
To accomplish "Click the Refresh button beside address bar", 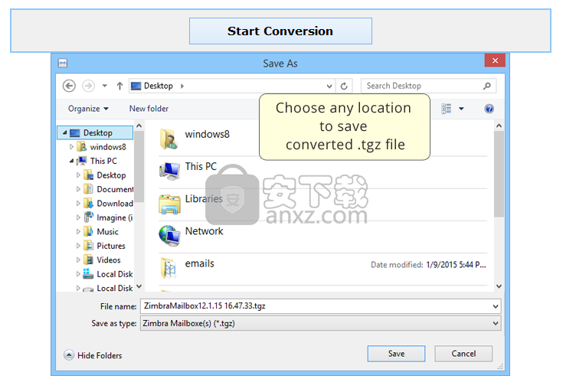I will (x=344, y=86).
